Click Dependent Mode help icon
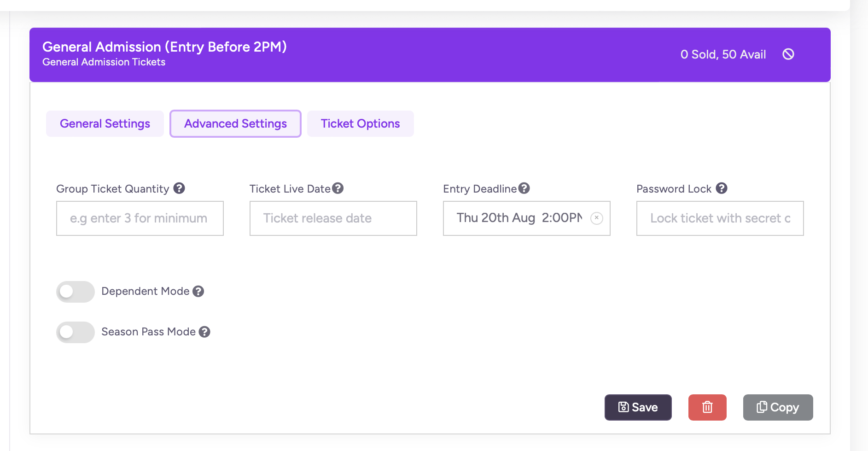Image resolution: width=868 pixels, height=451 pixels. tap(198, 292)
